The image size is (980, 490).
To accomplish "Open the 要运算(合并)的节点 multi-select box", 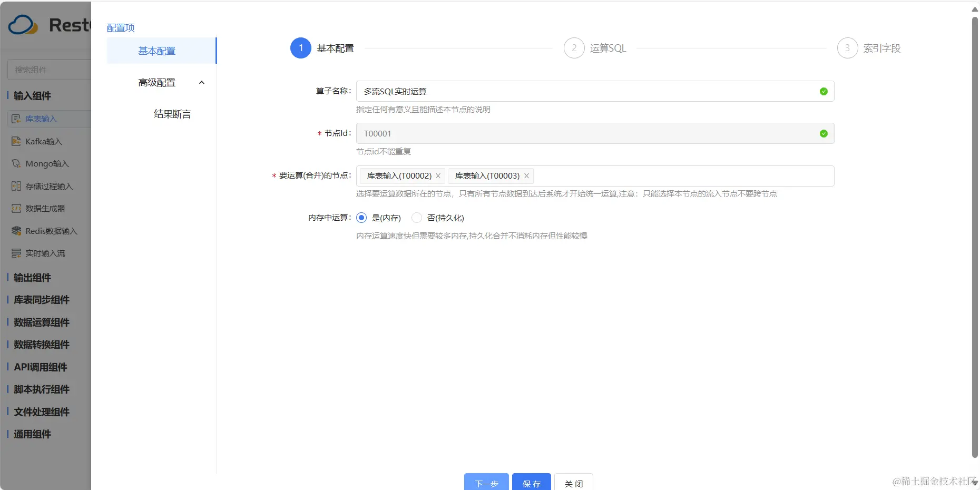I will [x=595, y=176].
